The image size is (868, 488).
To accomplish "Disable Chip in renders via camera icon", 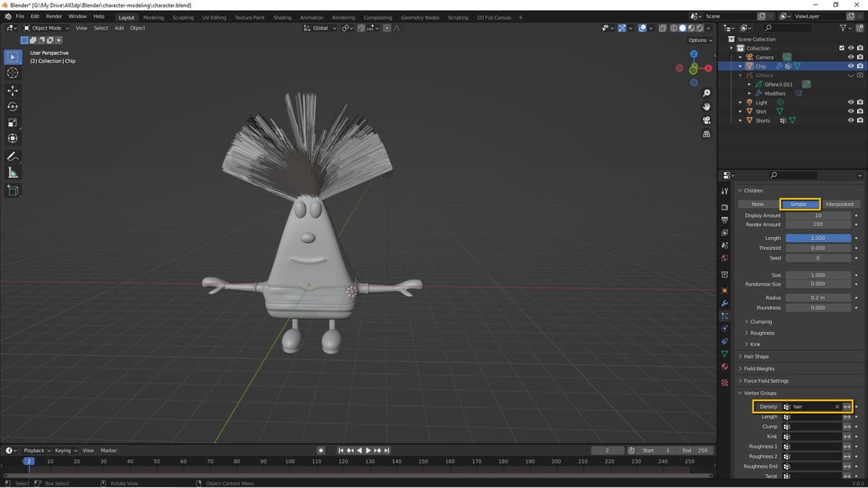I will [x=859, y=66].
